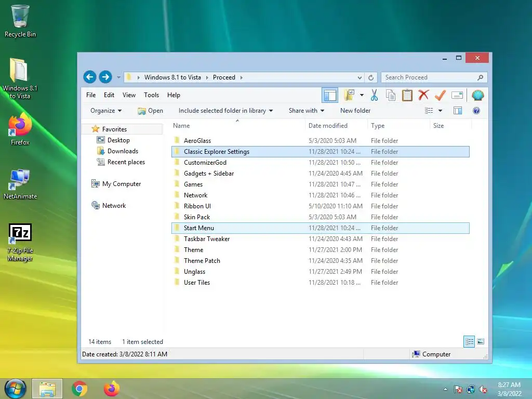Click the NetAnimate desktop shortcut

click(x=20, y=183)
